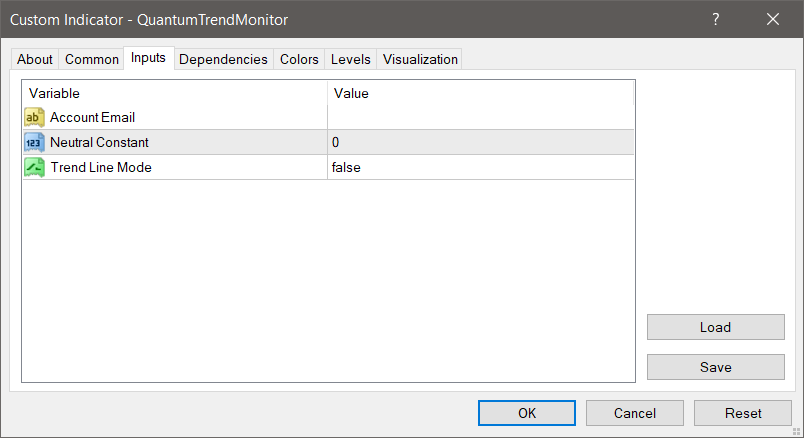
Task: Select the Neutral Constant value cell
Action: tap(480, 143)
